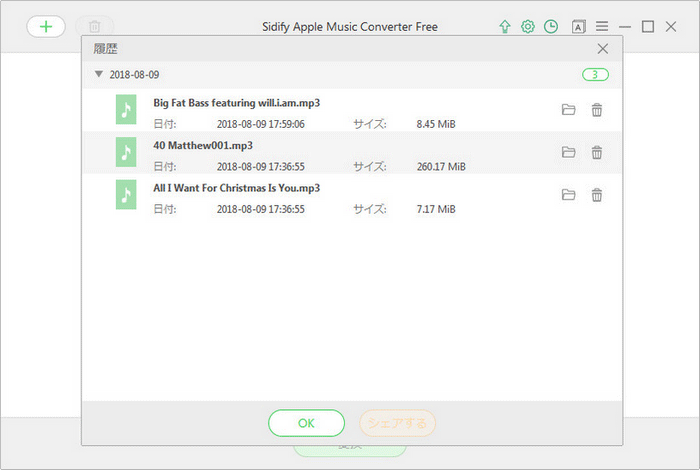The image size is (700, 470).
Task: Open folder for All I Want For Christmas
Action: pos(568,195)
